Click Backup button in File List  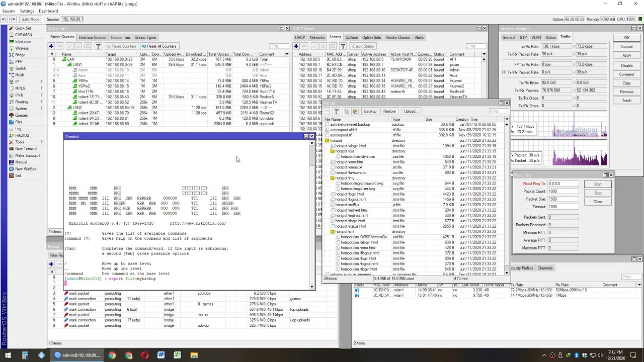370,111
